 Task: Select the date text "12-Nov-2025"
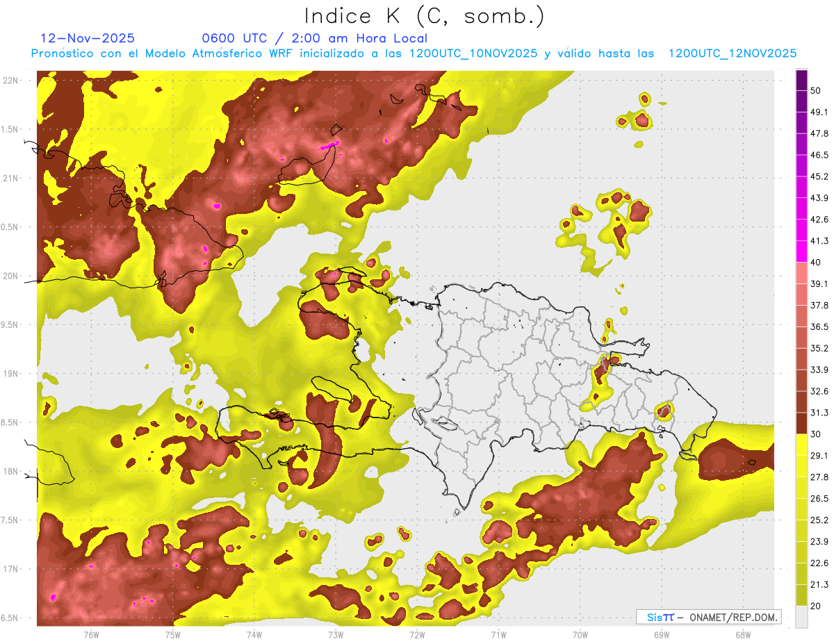[88, 38]
